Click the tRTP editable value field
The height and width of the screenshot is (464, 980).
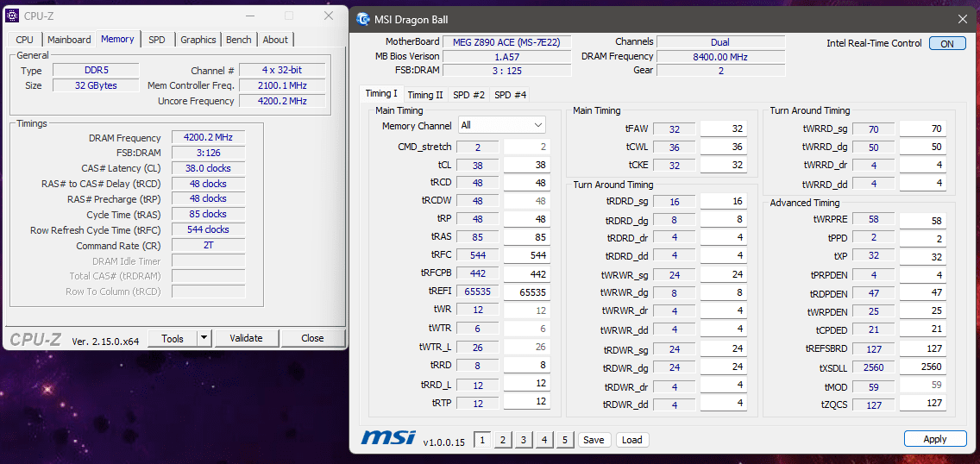(527, 402)
